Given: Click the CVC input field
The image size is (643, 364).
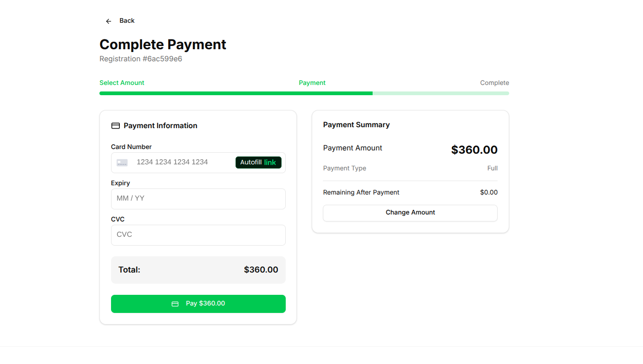Looking at the screenshot, I should (198, 235).
